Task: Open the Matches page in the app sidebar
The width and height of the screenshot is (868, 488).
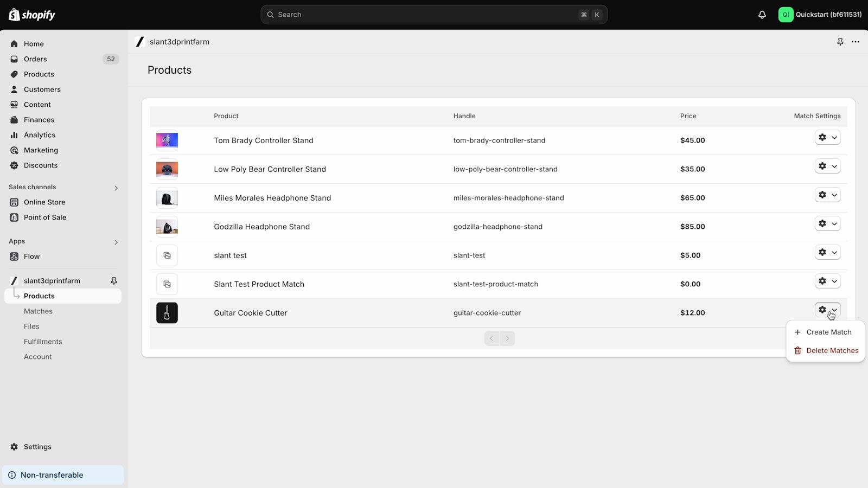Action: pos(38,311)
